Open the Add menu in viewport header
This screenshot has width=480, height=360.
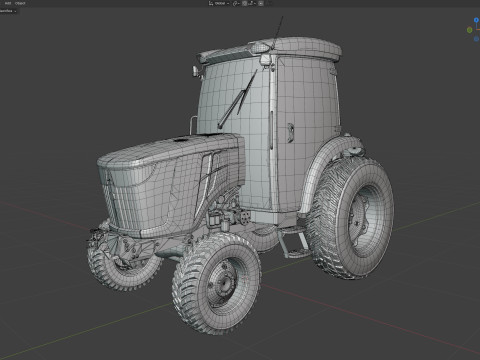tap(8, 3)
